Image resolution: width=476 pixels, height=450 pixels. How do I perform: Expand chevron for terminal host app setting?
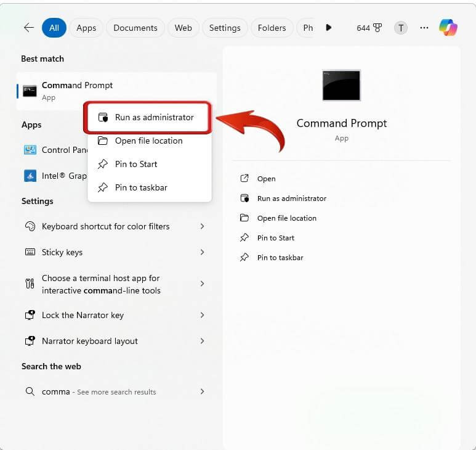(x=202, y=284)
